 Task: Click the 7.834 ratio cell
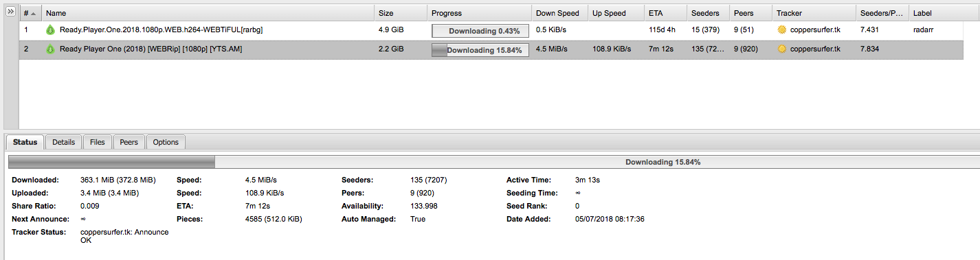coord(870,49)
